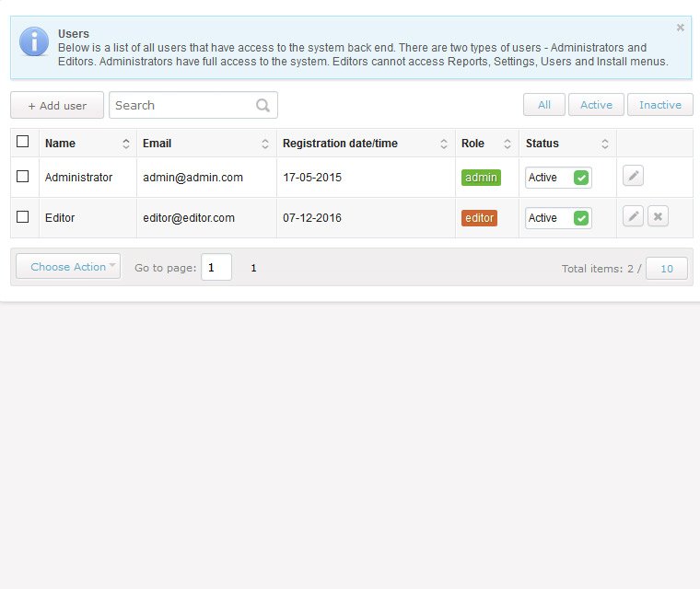Open the Choose Action dropdown

pyautogui.click(x=68, y=266)
